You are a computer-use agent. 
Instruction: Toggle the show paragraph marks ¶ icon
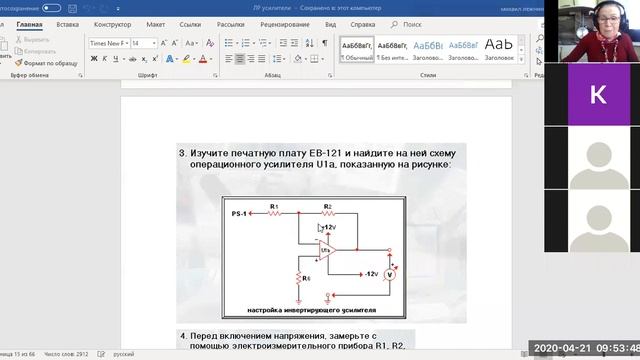pos(325,43)
